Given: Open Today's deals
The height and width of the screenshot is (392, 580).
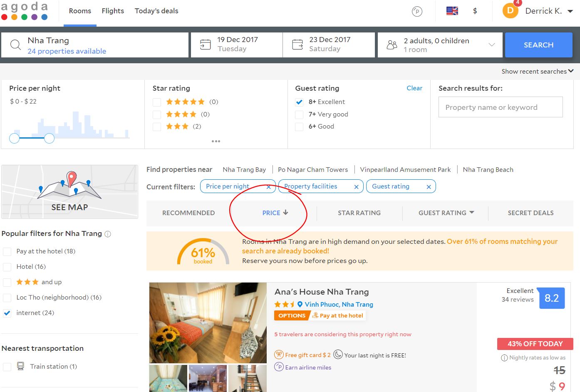Looking at the screenshot, I should click(x=156, y=11).
